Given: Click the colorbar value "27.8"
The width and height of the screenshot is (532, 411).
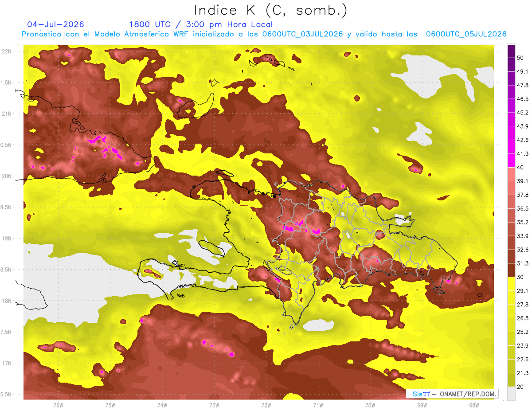Looking at the screenshot, I should (522, 305).
